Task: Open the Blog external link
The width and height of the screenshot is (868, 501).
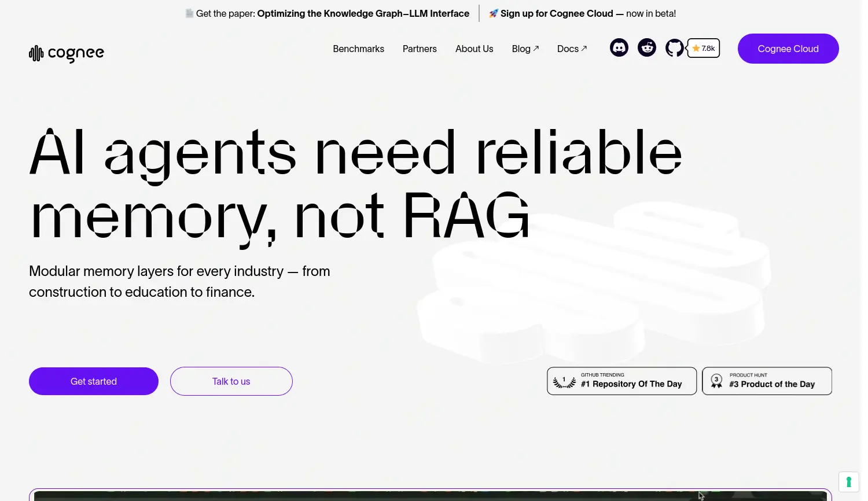Action: (x=524, y=49)
